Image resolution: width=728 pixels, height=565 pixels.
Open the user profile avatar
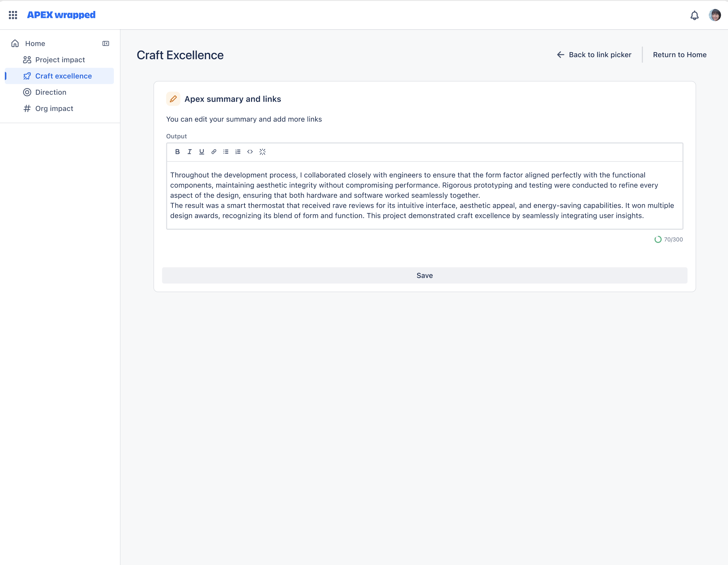pos(714,15)
